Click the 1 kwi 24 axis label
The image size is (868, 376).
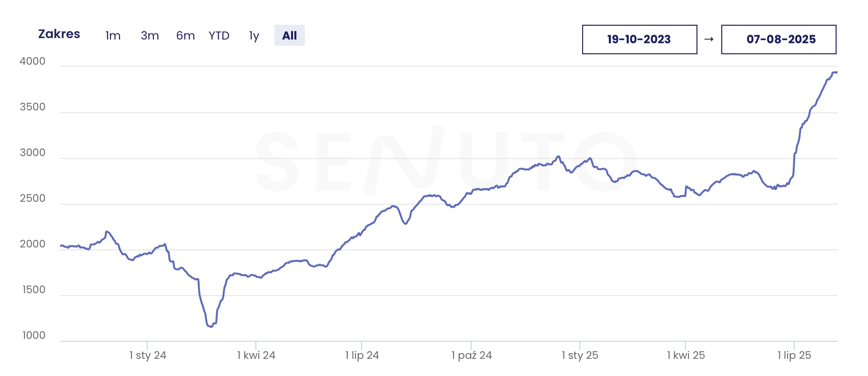coord(256,355)
